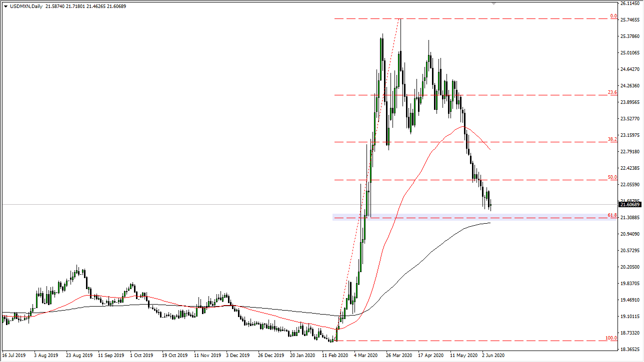Click the 26.11450 price axis label

point(629,3)
